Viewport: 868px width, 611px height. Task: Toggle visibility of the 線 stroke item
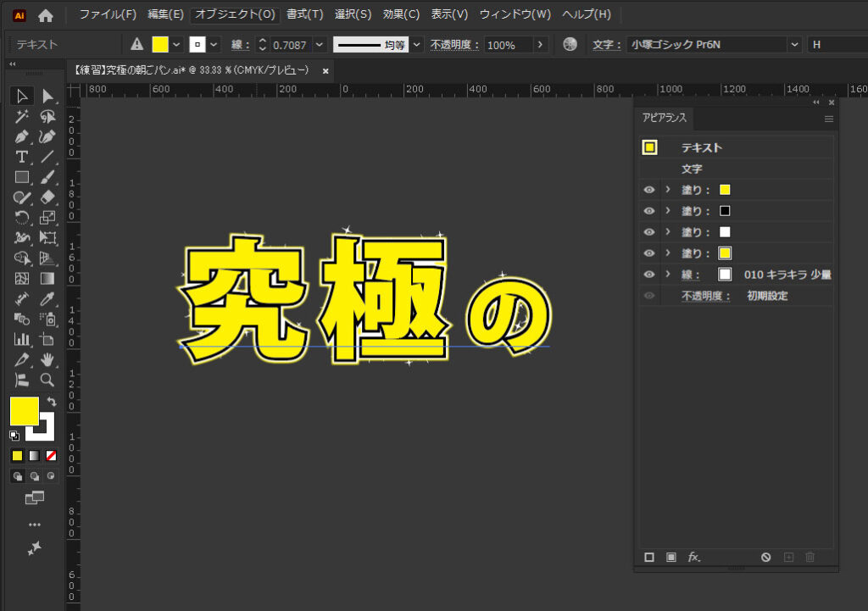pyautogui.click(x=649, y=275)
